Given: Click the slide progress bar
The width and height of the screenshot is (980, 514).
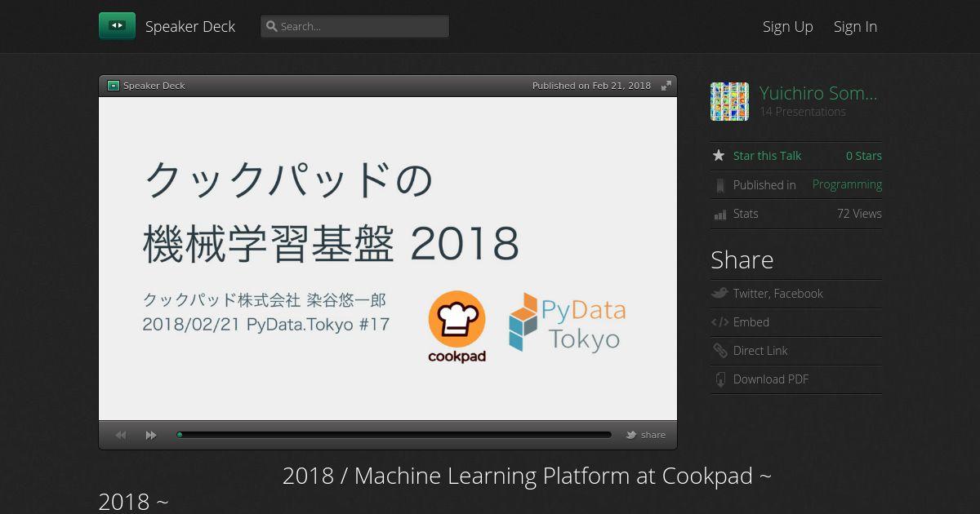Looking at the screenshot, I should 394,435.
